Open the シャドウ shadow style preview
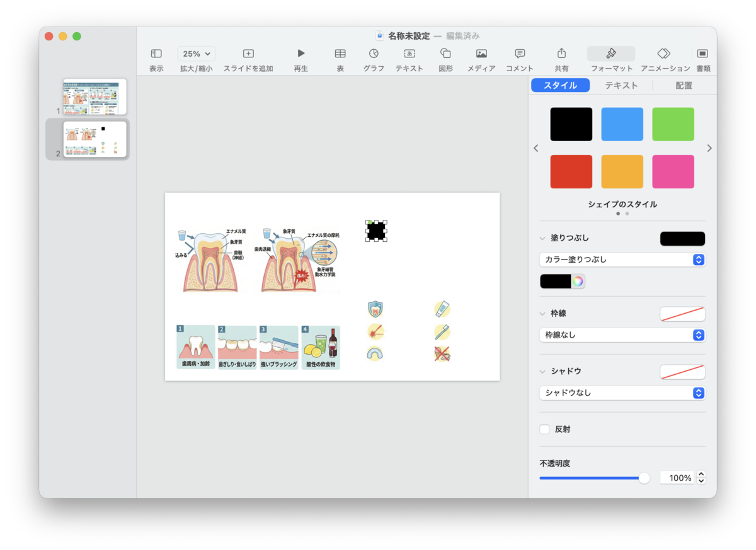 (x=682, y=372)
